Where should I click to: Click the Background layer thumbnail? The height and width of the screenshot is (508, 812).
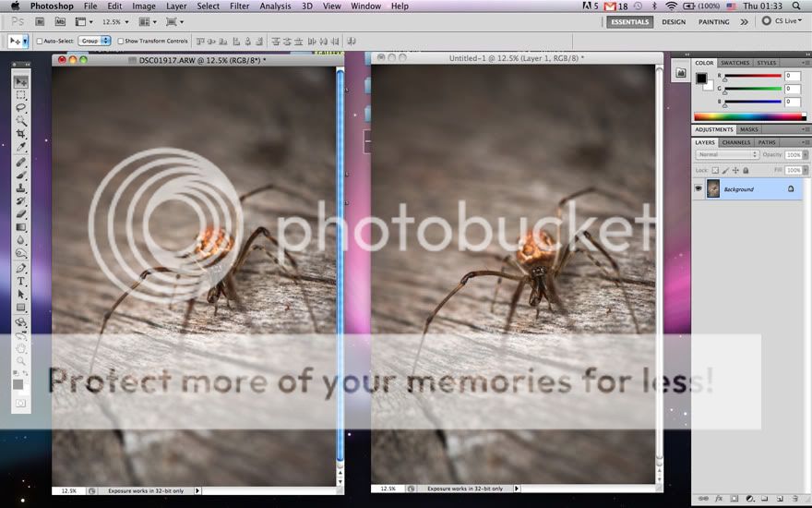713,188
